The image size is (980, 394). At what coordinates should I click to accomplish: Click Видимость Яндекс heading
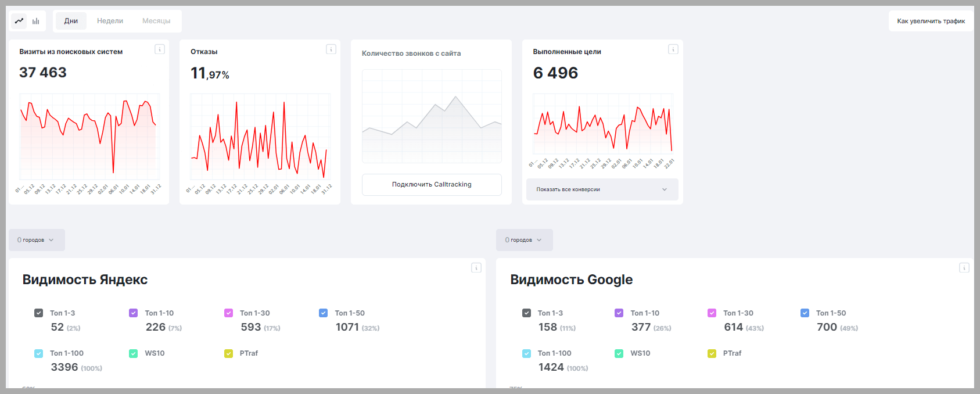tap(85, 280)
